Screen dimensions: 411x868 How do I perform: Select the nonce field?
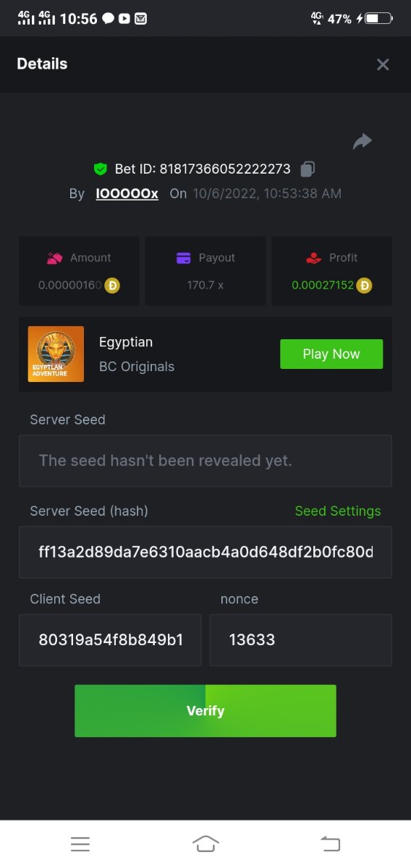301,640
